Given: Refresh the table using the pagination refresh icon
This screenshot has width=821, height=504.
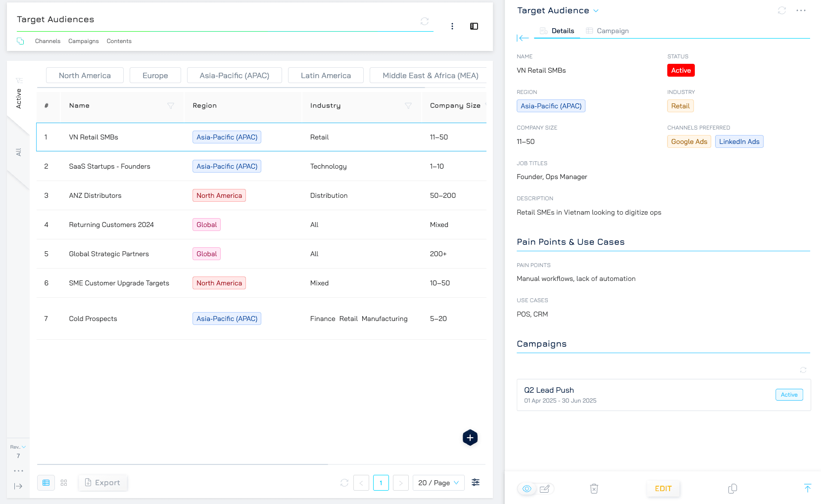Looking at the screenshot, I should click(x=344, y=483).
